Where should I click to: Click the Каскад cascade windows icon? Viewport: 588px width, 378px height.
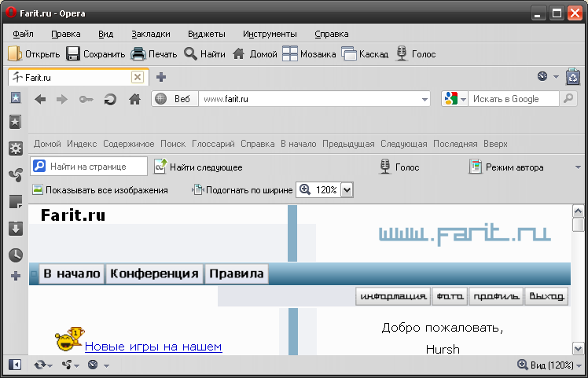(348, 53)
